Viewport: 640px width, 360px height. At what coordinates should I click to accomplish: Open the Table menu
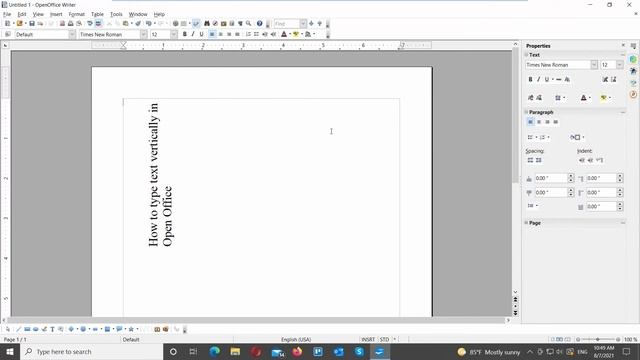click(97, 14)
